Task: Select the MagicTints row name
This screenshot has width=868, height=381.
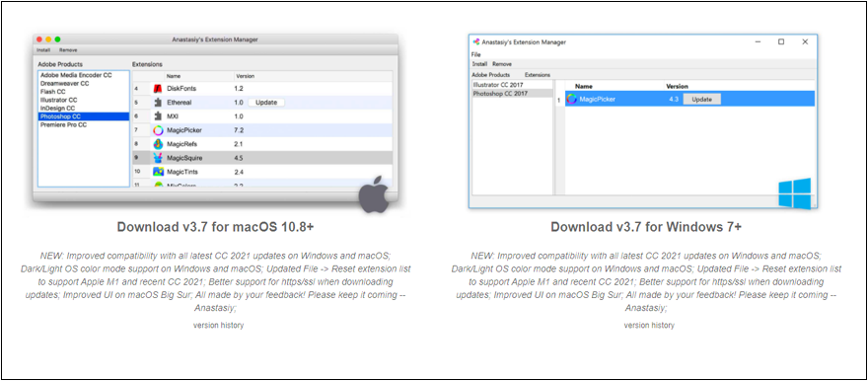Action: click(x=182, y=172)
